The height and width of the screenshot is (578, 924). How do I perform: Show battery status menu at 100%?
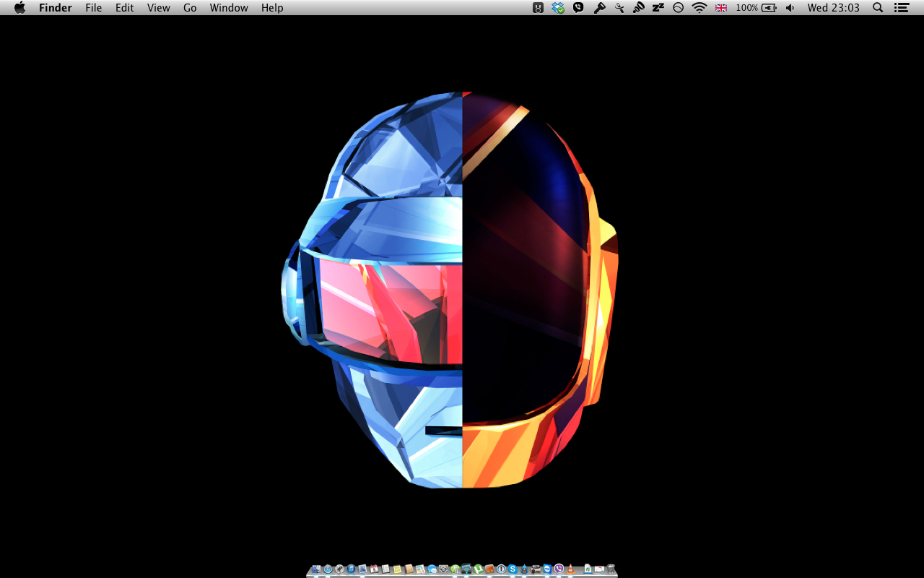pos(757,8)
